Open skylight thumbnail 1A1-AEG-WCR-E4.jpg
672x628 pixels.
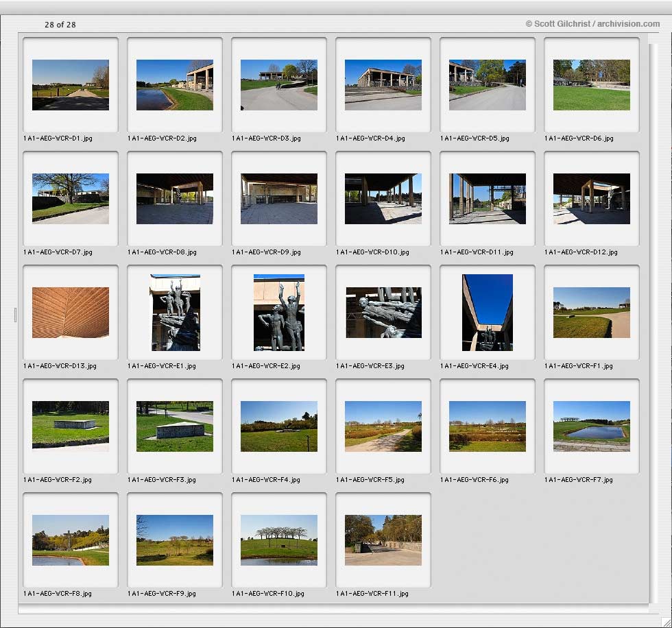coord(488,313)
